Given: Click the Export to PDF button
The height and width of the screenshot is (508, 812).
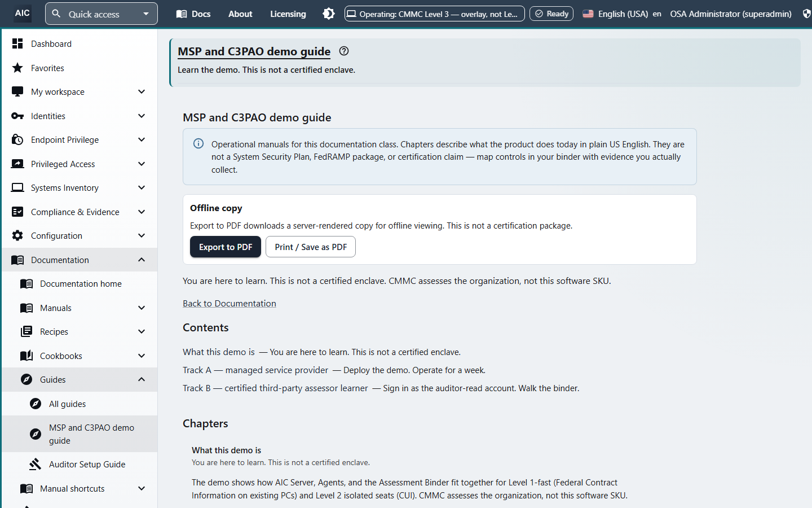Looking at the screenshot, I should pyautogui.click(x=226, y=247).
